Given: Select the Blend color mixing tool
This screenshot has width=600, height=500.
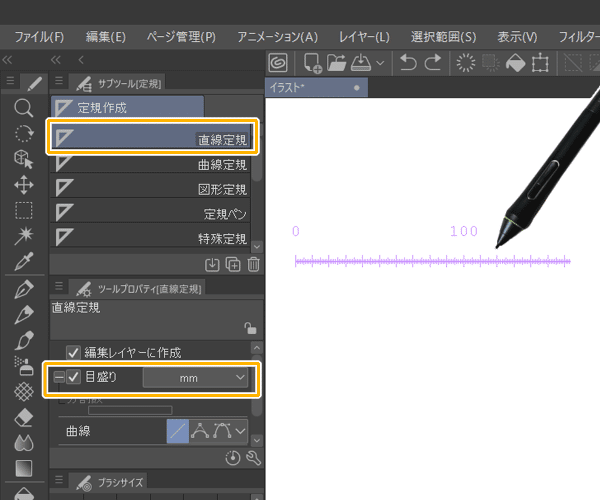Looking at the screenshot, I should [x=24, y=443].
